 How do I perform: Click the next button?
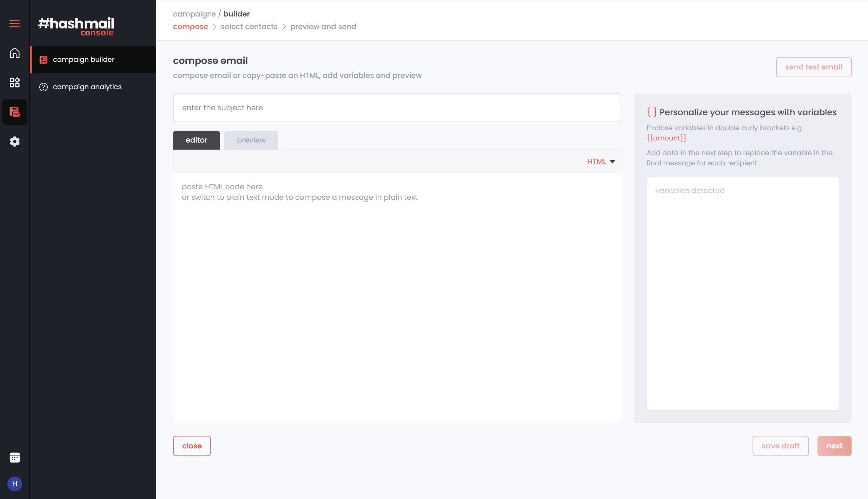834,446
